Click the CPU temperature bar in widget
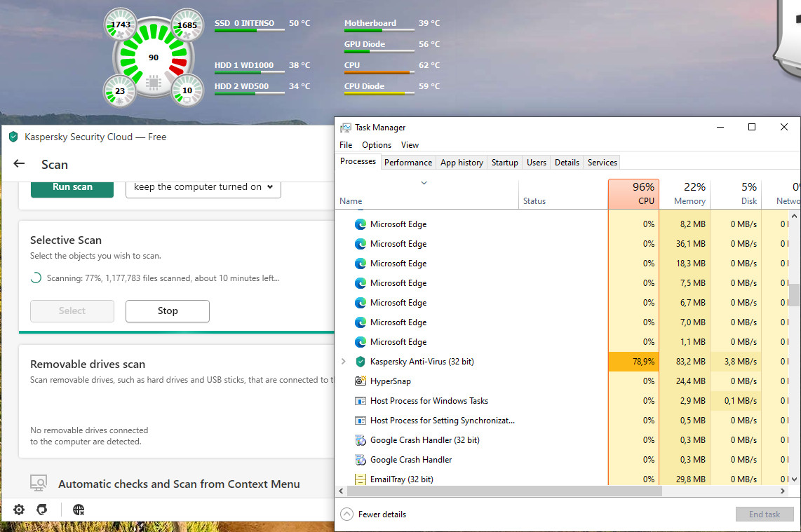 [x=379, y=72]
